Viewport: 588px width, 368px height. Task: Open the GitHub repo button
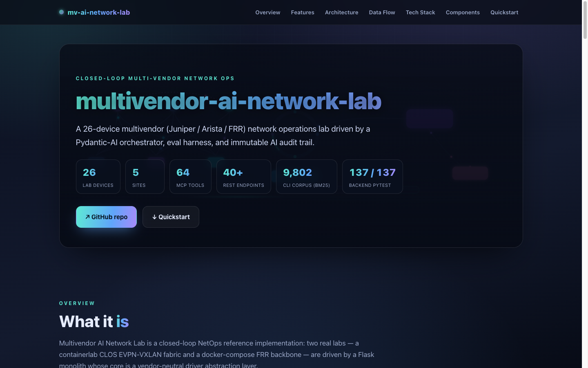click(x=106, y=217)
